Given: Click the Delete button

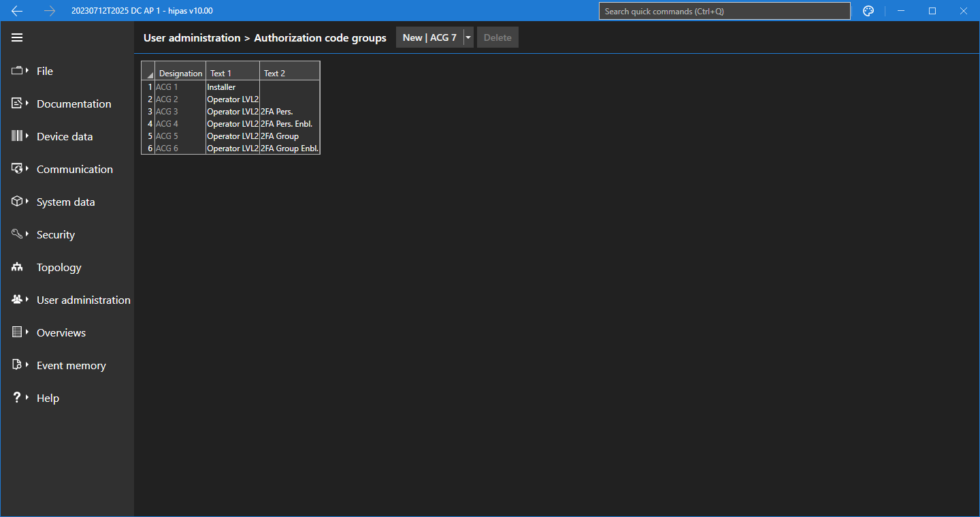Looking at the screenshot, I should pos(497,37).
